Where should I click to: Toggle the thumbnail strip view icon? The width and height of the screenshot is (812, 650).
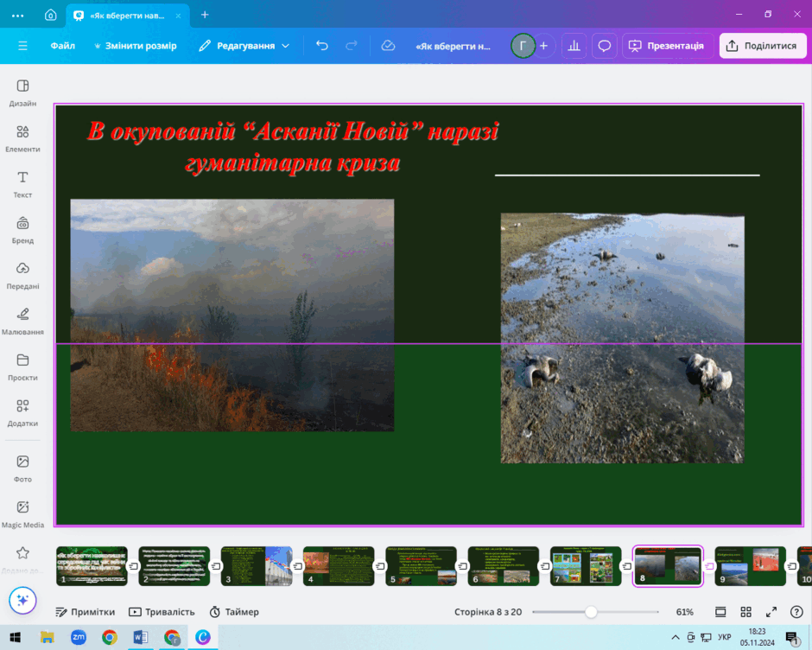pyautogui.click(x=720, y=612)
